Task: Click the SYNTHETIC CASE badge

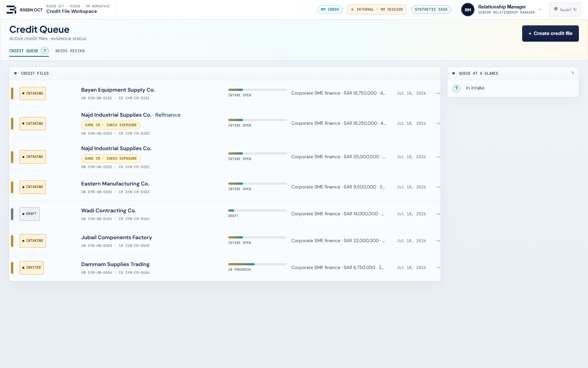Action: click(x=431, y=10)
